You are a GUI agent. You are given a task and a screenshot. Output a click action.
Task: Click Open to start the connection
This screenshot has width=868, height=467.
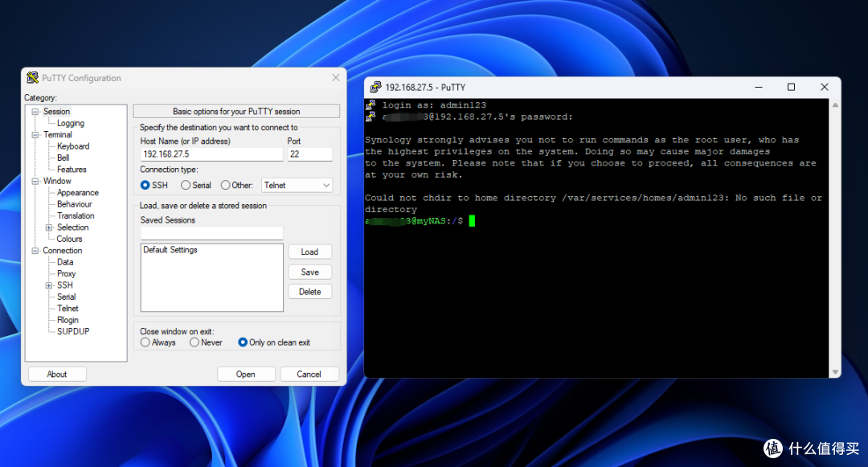(246, 374)
